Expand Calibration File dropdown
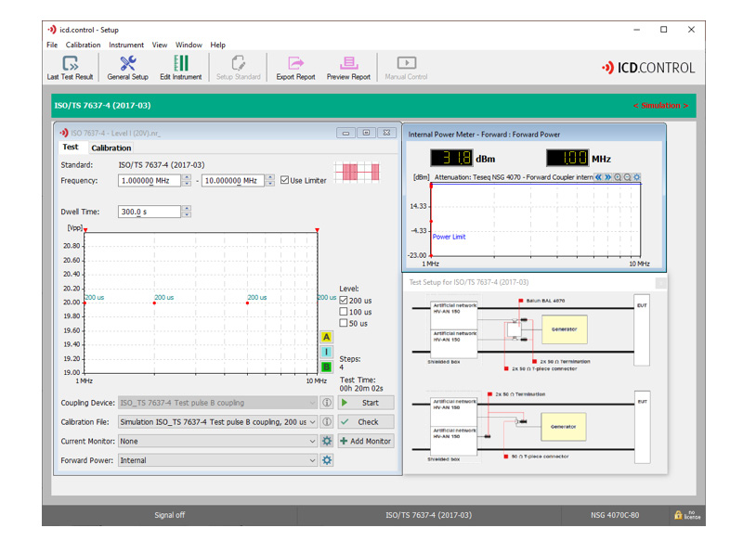 [312, 422]
